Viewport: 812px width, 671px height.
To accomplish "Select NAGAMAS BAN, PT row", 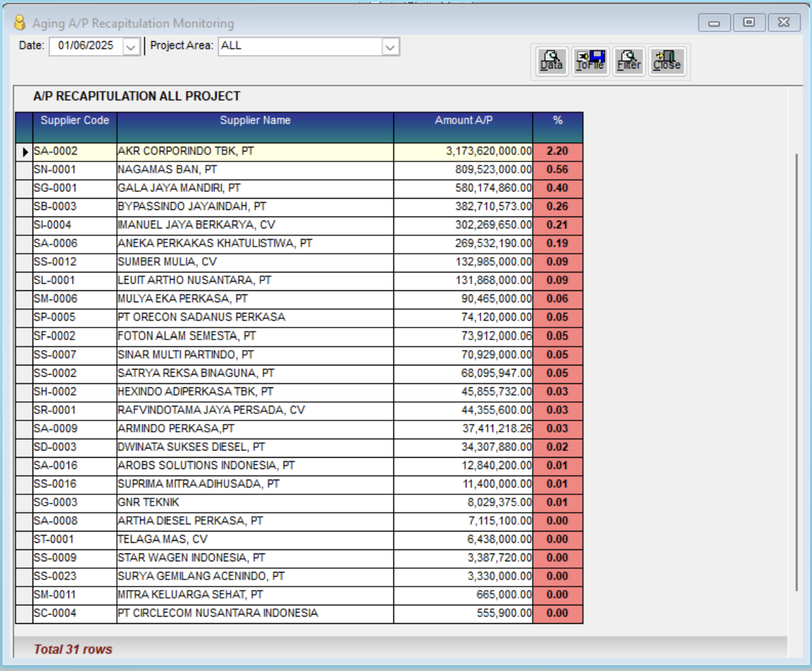I will 255,170.
